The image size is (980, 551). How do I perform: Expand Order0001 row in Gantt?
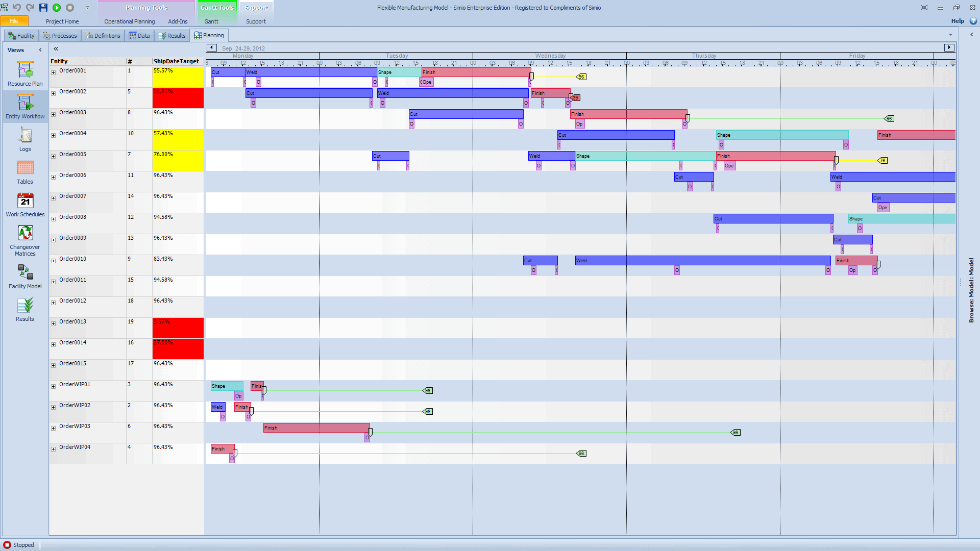(x=53, y=72)
